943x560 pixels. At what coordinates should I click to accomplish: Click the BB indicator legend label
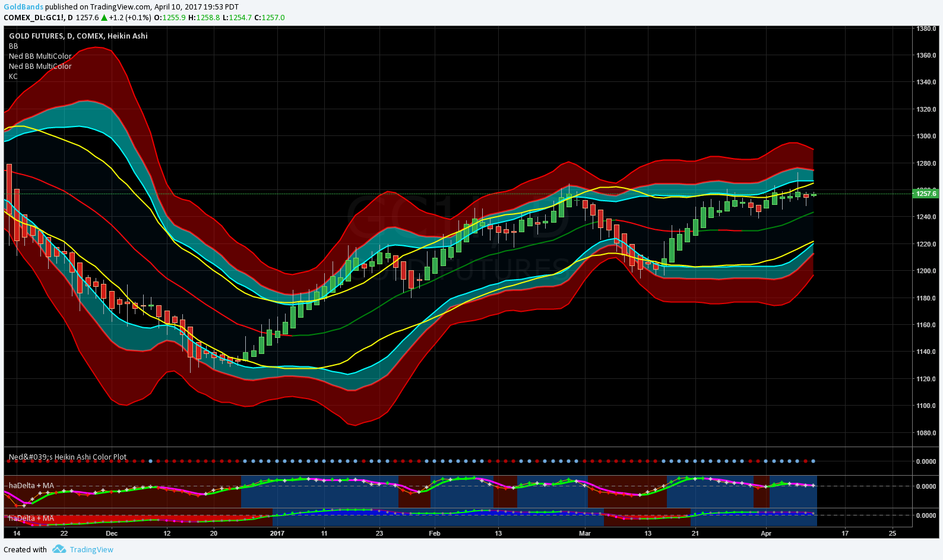[14, 46]
